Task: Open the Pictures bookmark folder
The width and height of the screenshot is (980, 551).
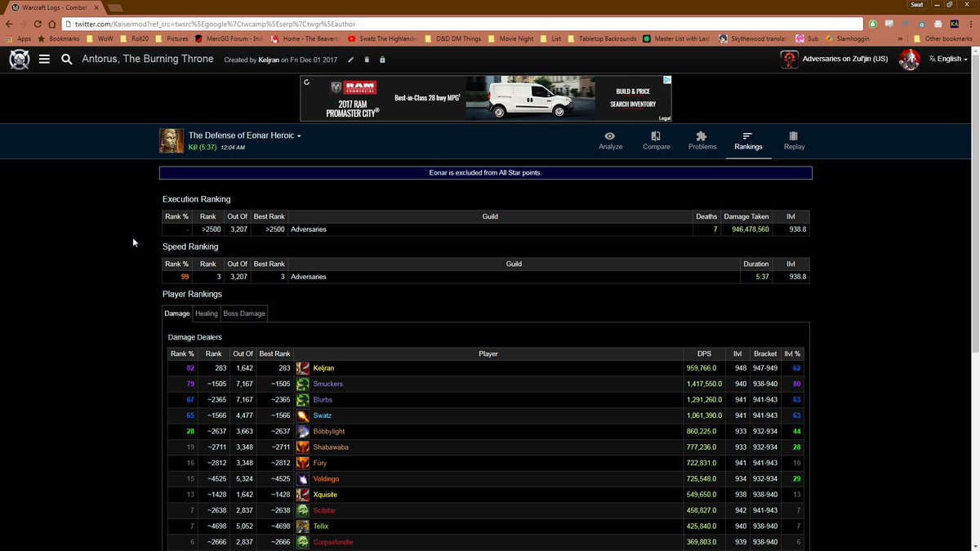Action: coord(171,38)
